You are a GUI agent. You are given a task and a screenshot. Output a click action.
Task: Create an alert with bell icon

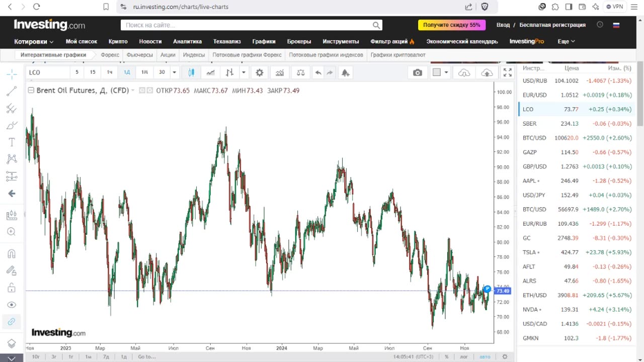pyautogui.click(x=345, y=72)
